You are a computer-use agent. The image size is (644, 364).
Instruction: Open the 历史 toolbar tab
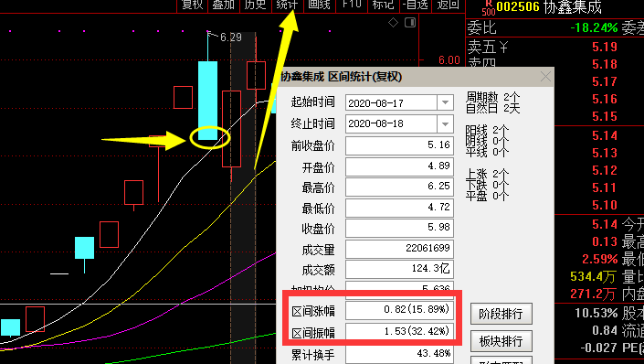click(255, 5)
